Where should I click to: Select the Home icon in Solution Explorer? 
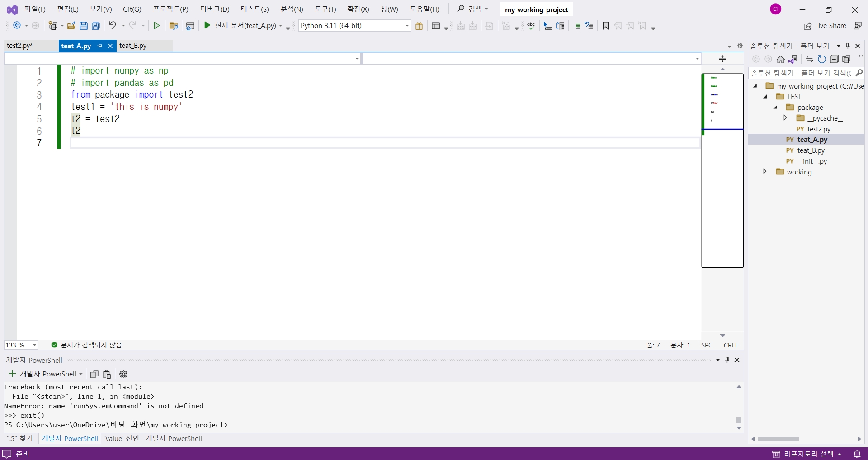781,59
